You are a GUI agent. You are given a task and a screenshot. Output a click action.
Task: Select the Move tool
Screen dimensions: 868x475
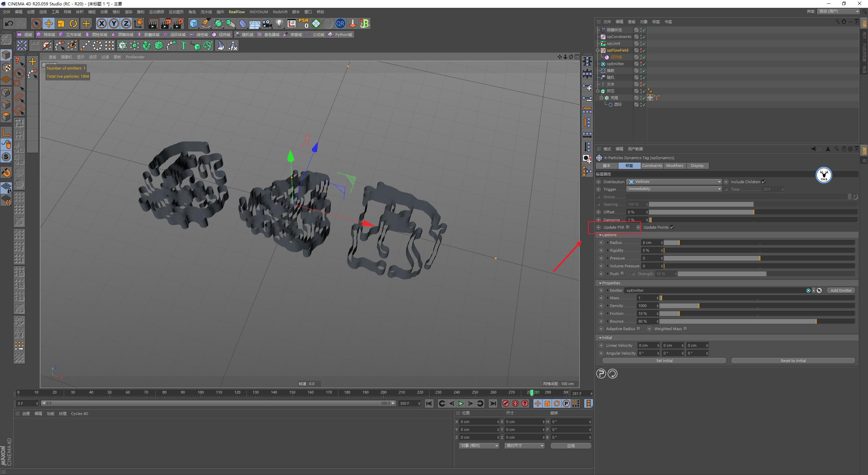pos(48,23)
